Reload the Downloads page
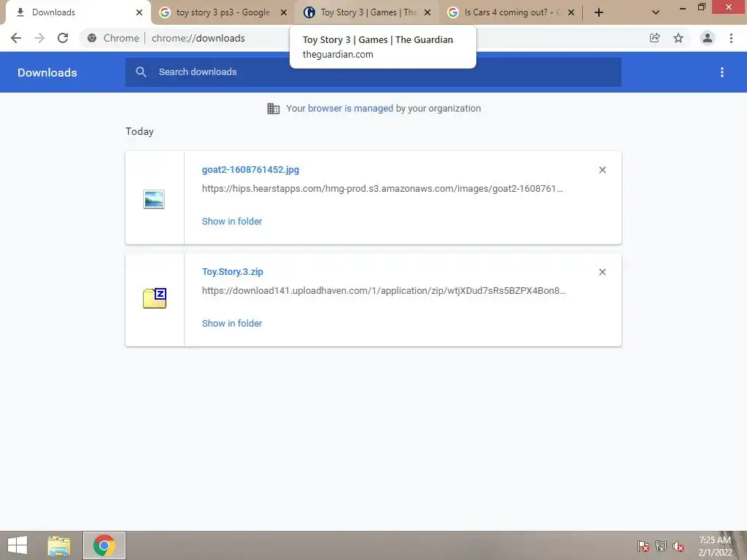The image size is (747, 560). pyautogui.click(x=63, y=38)
